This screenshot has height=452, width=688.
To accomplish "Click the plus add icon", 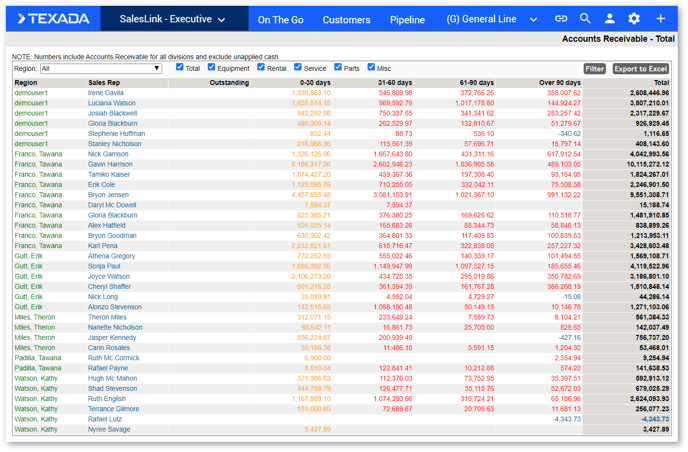I will 660,19.
